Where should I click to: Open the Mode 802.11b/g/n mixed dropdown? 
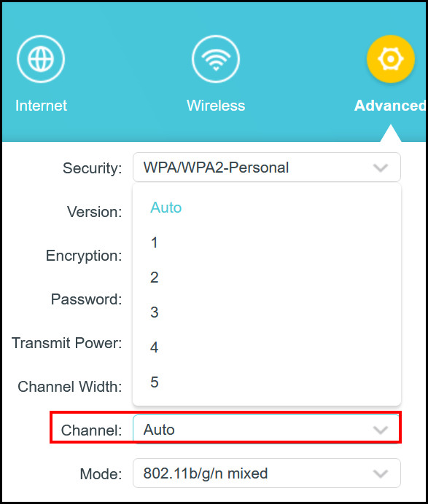tap(267, 473)
